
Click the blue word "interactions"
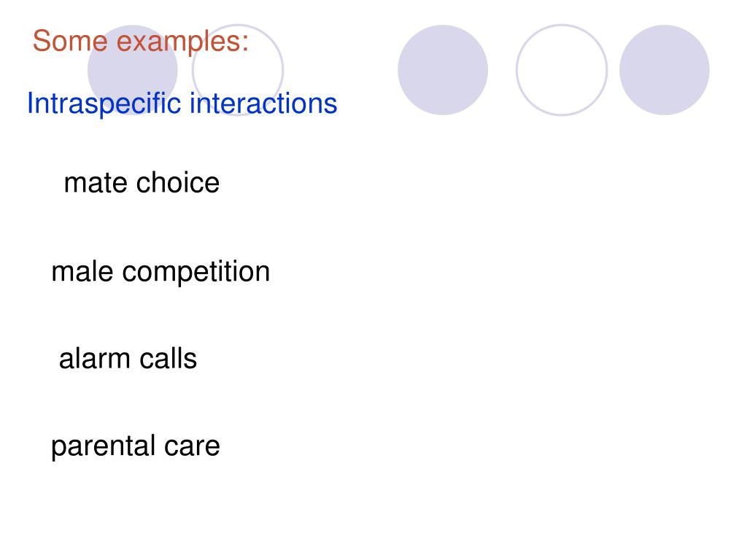point(263,103)
